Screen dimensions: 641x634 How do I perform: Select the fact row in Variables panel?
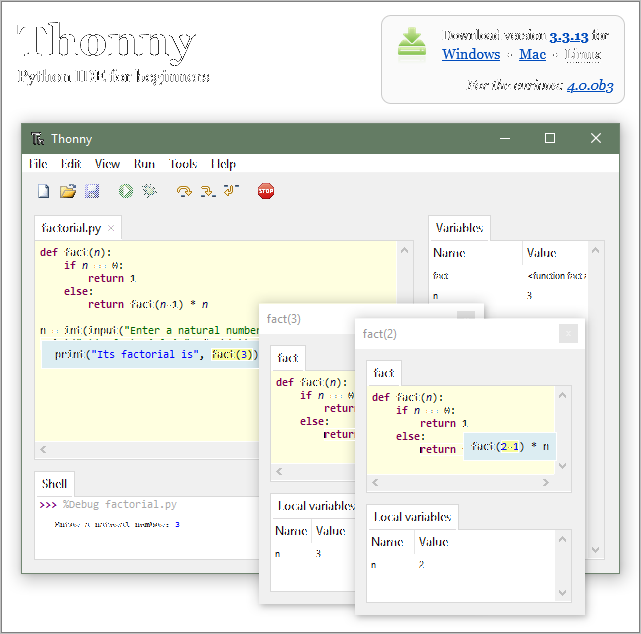coord(509,276)
